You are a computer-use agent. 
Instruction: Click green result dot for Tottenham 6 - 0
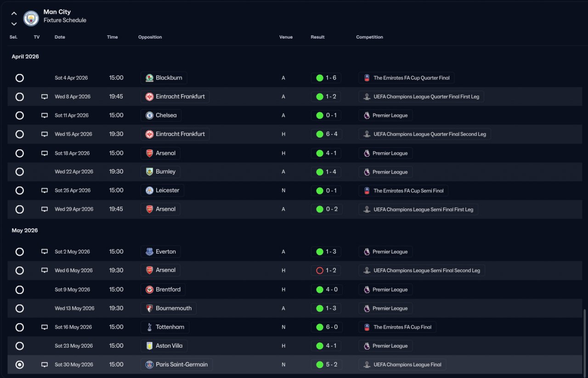point(320,327)
